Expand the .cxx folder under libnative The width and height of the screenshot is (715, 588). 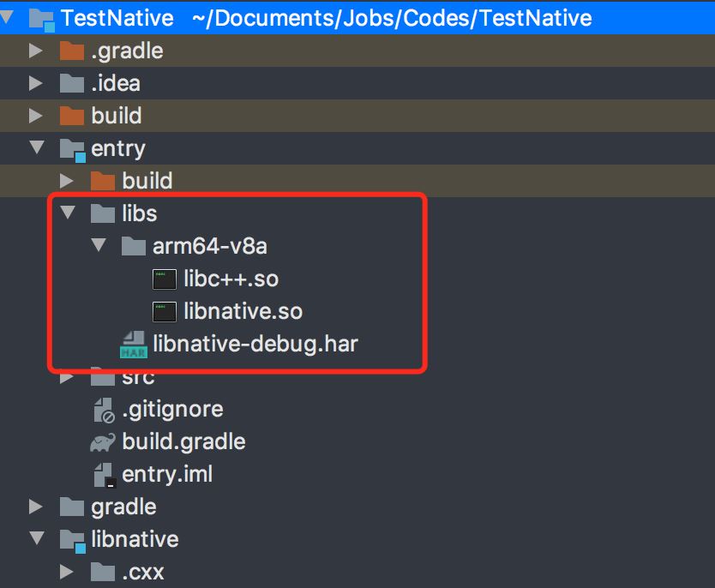67,572
